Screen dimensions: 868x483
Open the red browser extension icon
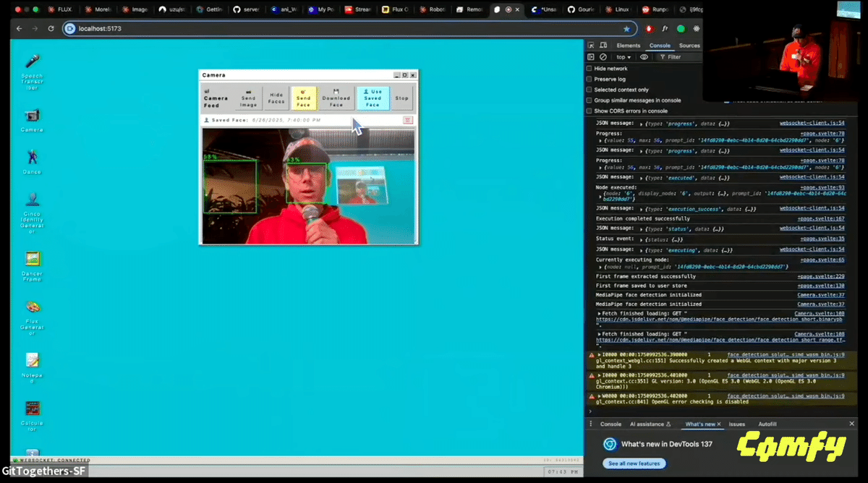coord(649,29)
